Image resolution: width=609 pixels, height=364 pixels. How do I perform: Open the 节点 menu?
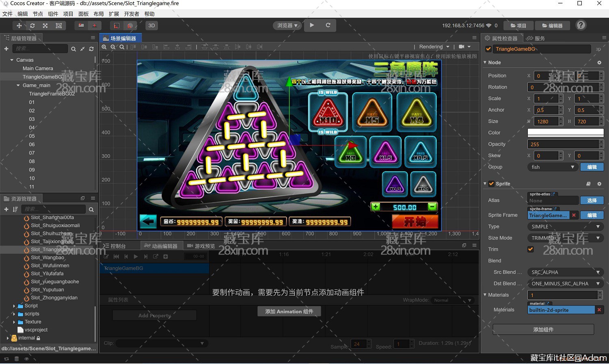(38, 14)
